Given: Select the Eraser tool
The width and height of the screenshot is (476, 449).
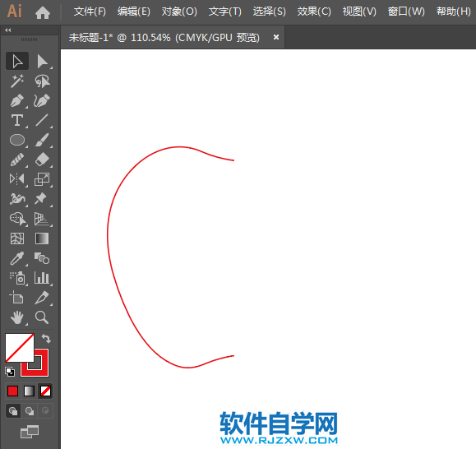Looking at the screenshot, I should [x=42, y=160].
